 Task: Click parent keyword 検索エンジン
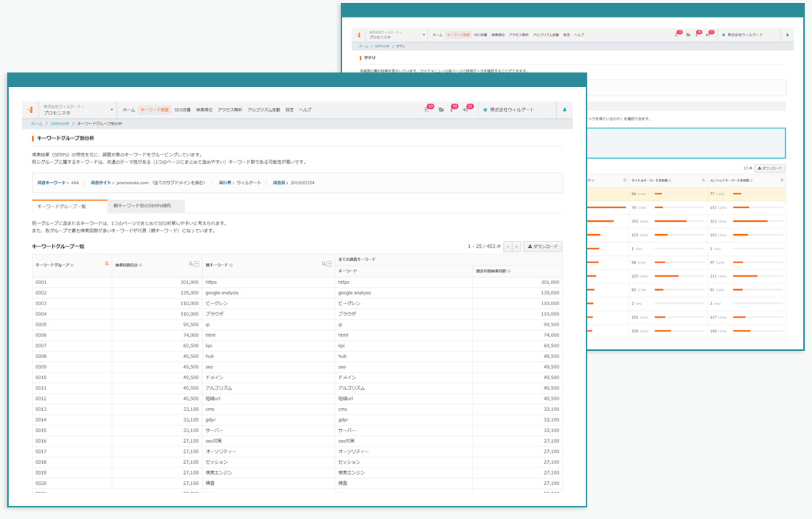218,473
